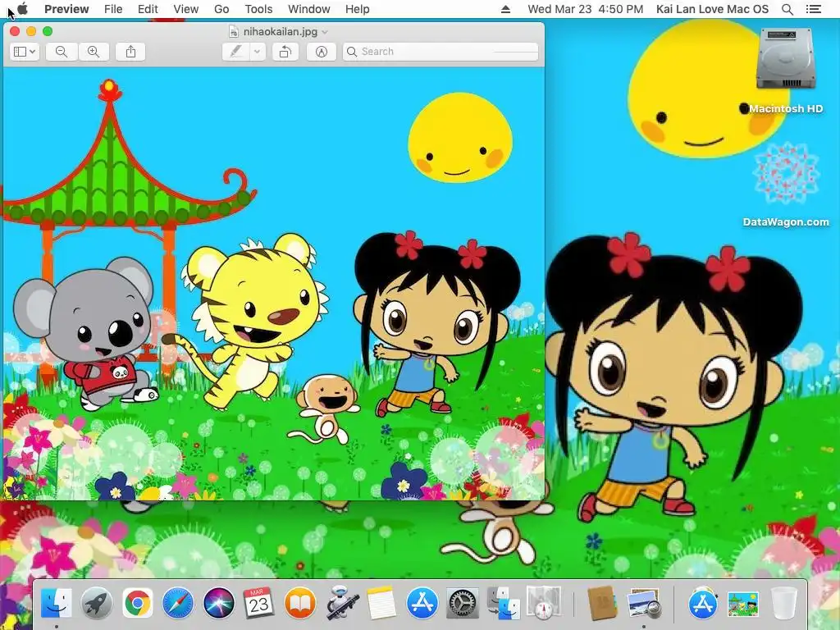Expand the highlight color dropdown arrow
This screenshot has height=630, width=840.
point(258,52)
